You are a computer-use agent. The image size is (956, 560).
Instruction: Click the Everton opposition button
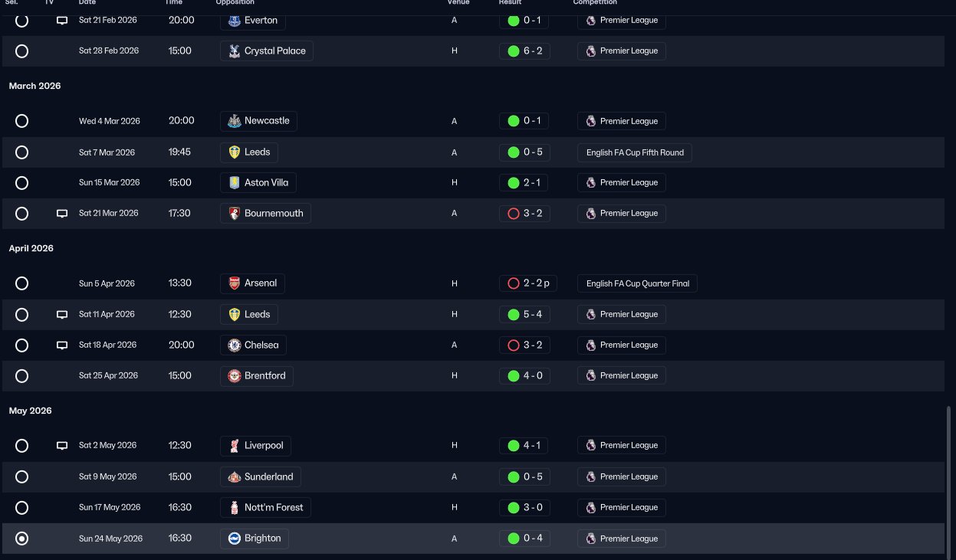coord(255,21)
